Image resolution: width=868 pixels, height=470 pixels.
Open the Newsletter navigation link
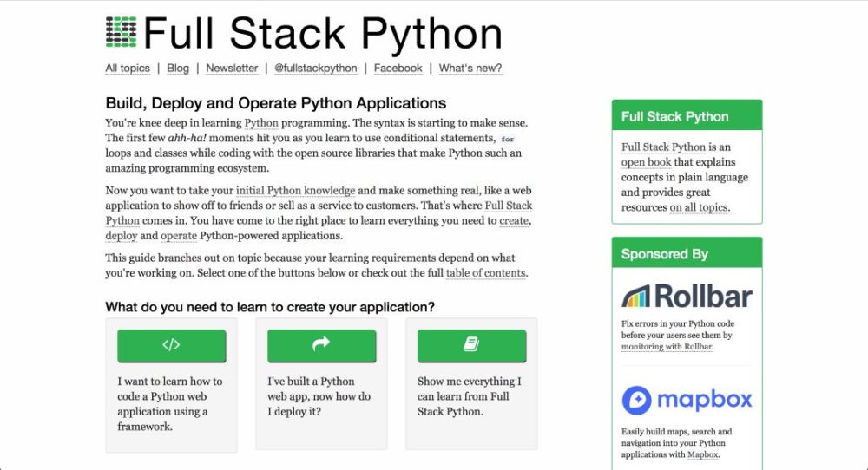pyautogui.click(x=232, y=69)
